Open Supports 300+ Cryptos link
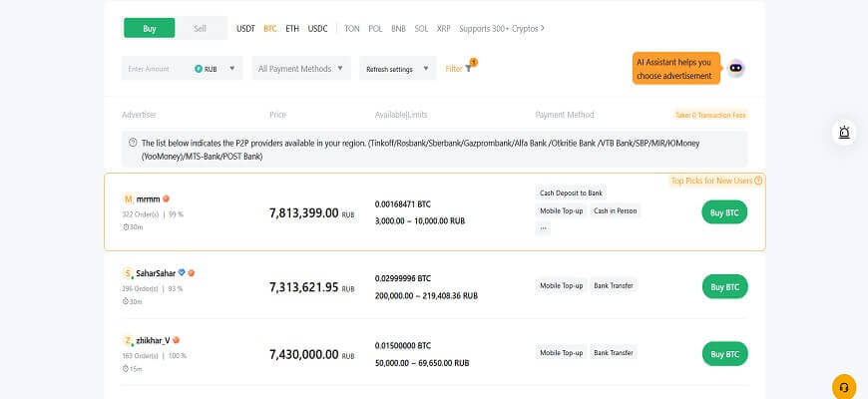Screen dimensions: 868x399 pos(502,28)
